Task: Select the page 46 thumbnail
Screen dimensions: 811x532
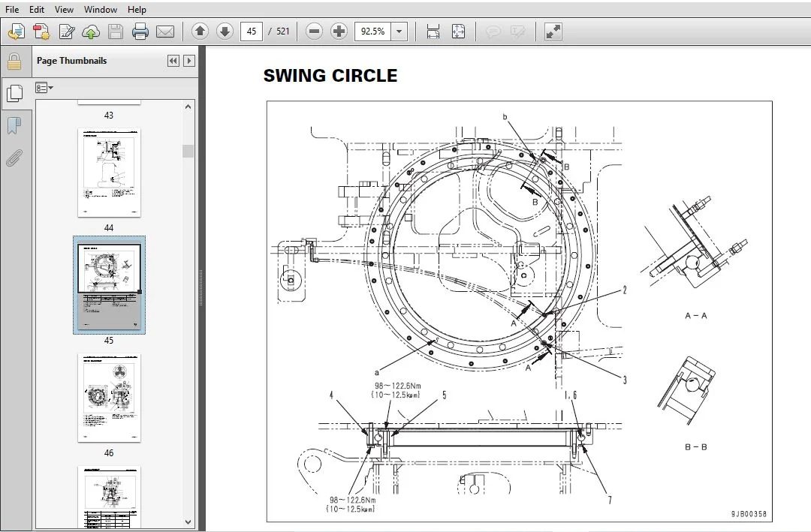Action: pos(109,398)
